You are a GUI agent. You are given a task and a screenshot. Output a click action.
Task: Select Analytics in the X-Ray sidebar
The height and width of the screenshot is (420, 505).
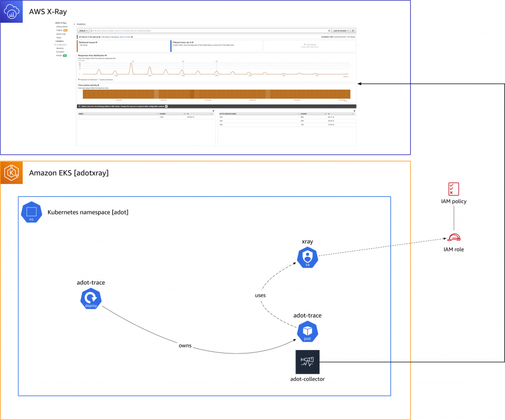[x=60, y=41]
